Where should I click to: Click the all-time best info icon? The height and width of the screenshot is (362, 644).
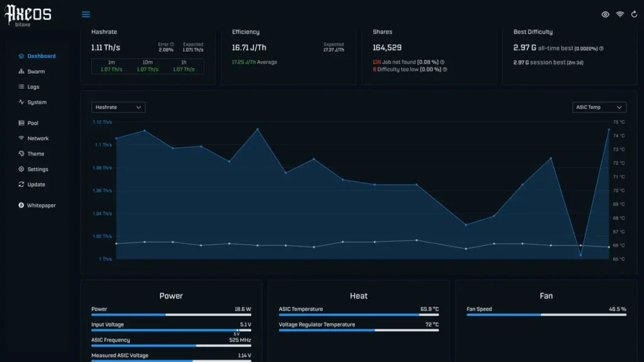click(601, 48)
